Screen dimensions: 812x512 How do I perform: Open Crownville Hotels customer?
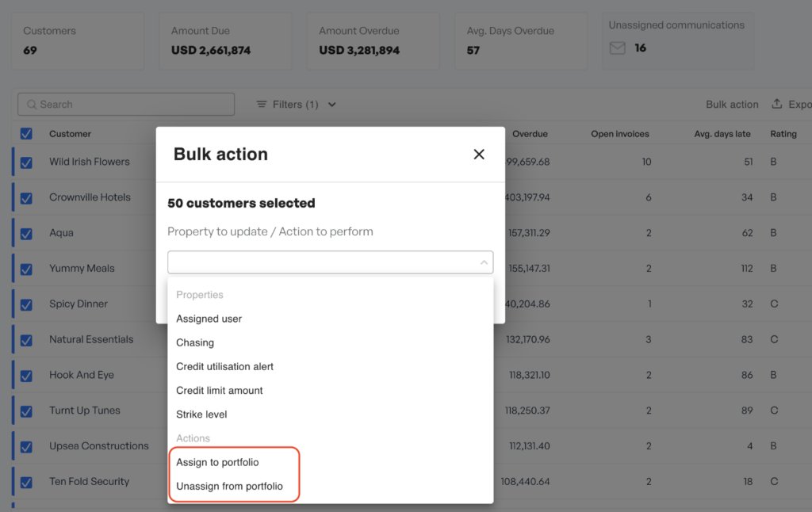[90, 197]
